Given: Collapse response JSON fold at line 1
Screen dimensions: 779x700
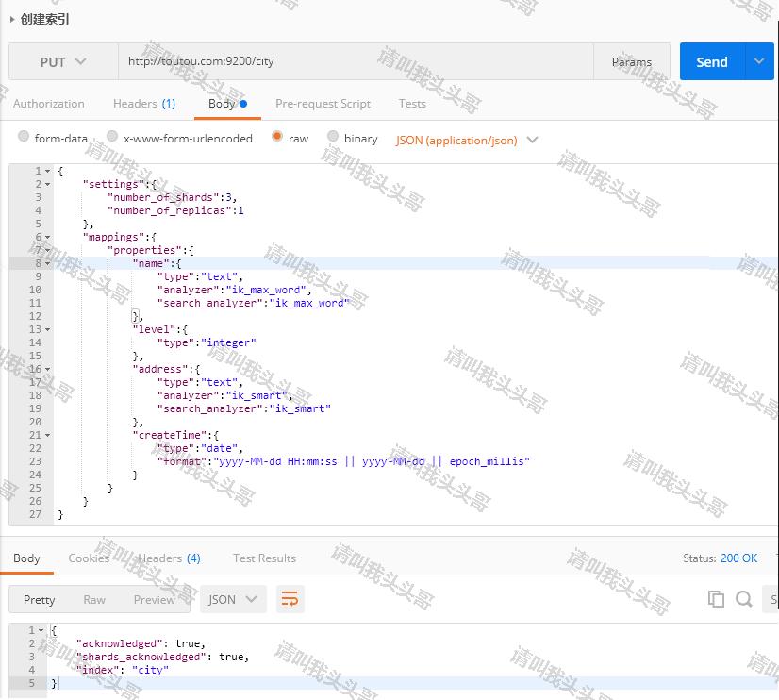Looking at the screenshot, I should tap(41, 630).
